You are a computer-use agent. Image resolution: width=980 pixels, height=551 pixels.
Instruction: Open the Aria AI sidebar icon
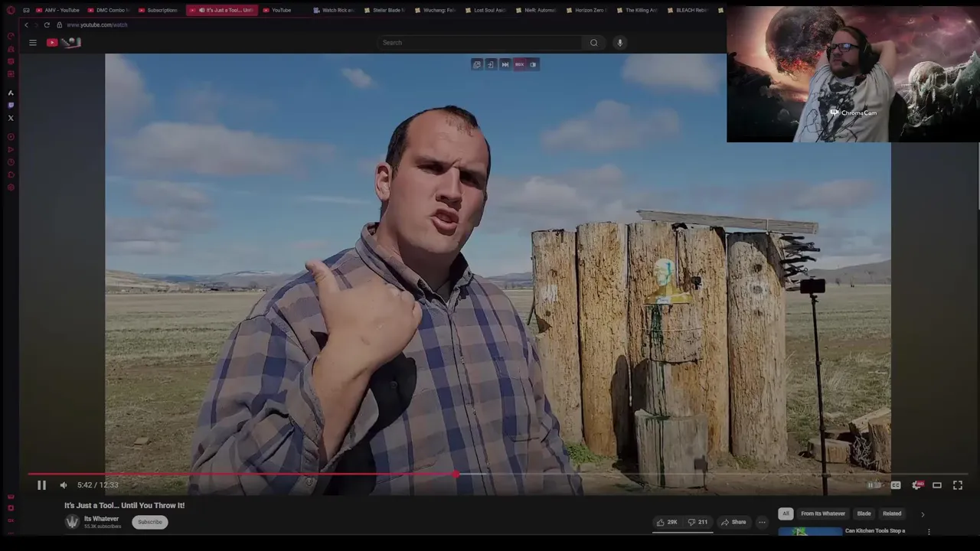(x=11, y=93)
